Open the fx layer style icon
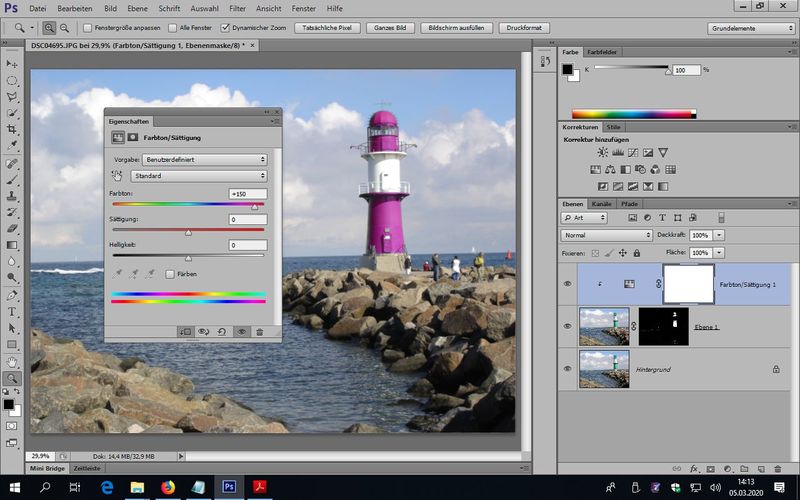The height and width of the screenshot is (500, 800). (694, 468)
